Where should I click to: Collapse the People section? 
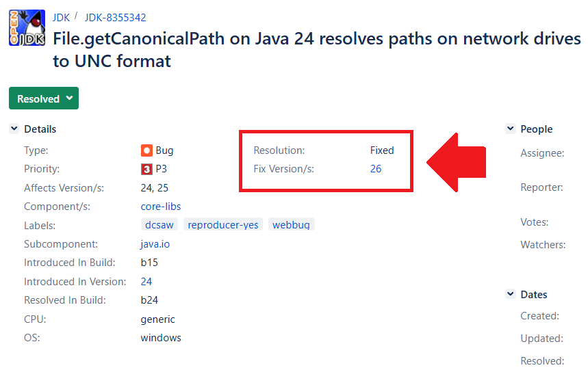point(510,129)
